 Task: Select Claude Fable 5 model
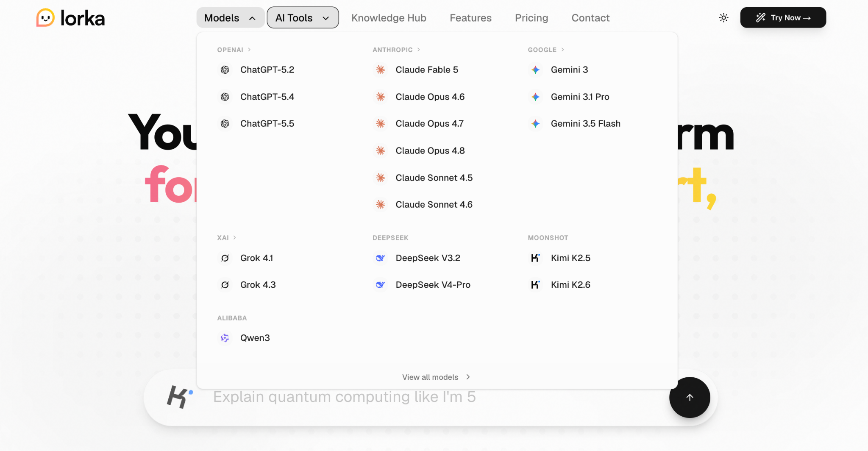tap(427, 70)
